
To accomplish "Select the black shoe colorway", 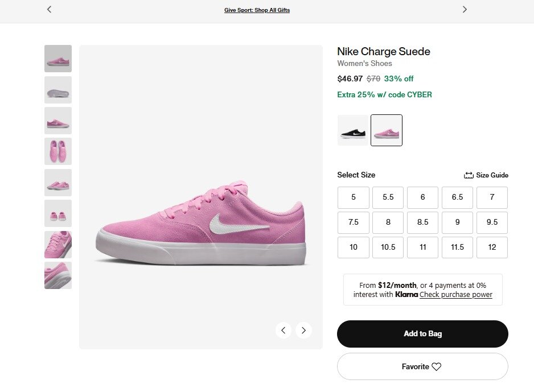I will pyautogui.click(x=353, y=130).
